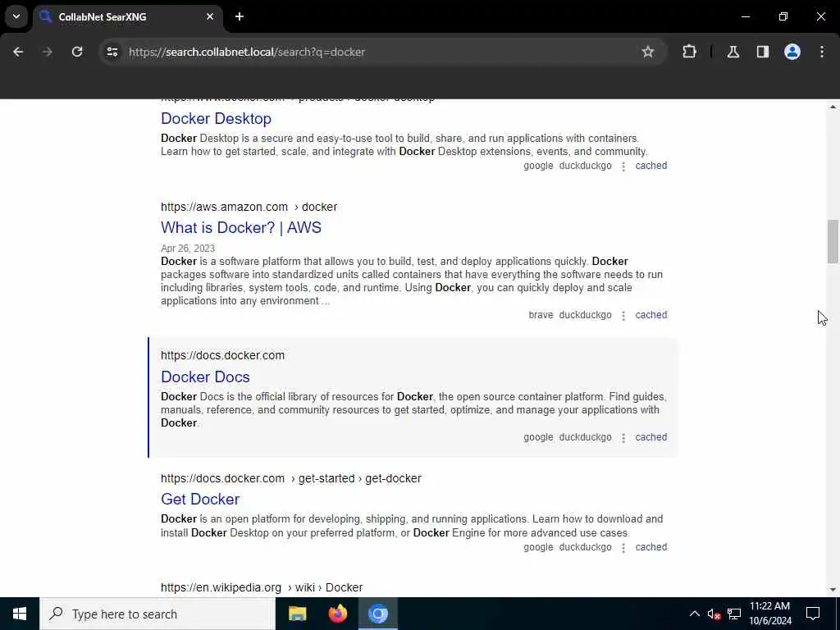Click the scrollbar up arrow
This screenshot has height=630, width=840.
833,107
